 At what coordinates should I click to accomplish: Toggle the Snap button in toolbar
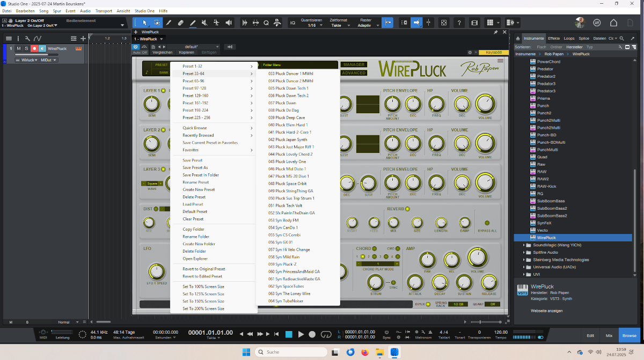pos(389,23)
